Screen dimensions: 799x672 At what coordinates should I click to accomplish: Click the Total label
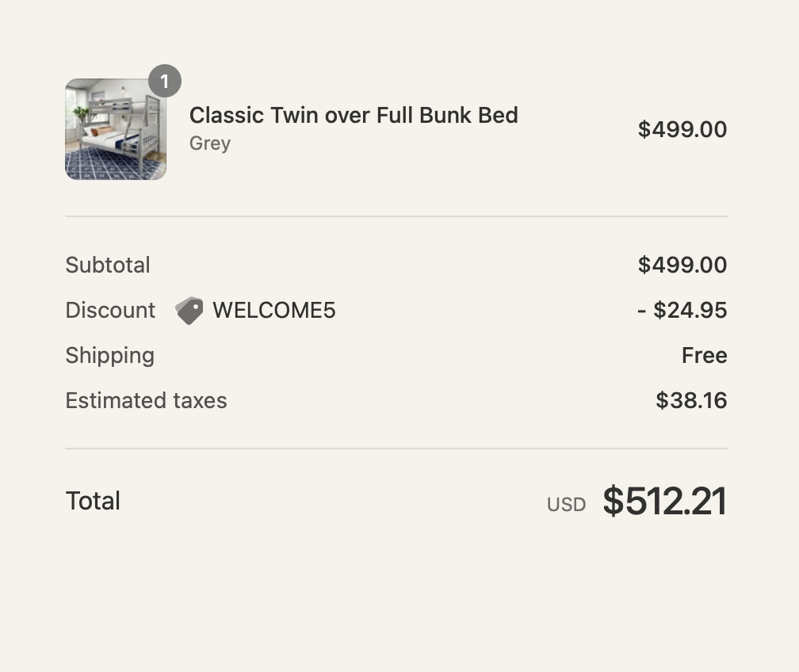pyautogui.click(x=93, y=501)
